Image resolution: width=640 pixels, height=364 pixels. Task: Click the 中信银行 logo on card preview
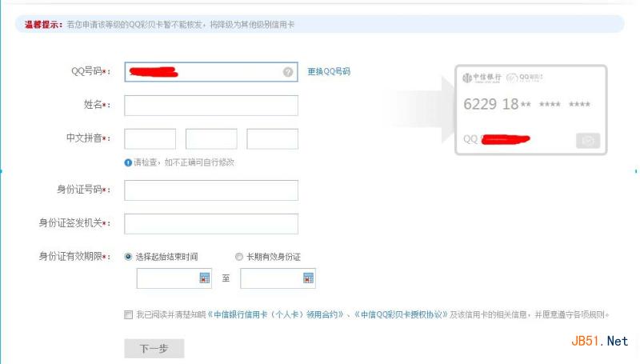(x=482, y=78)
